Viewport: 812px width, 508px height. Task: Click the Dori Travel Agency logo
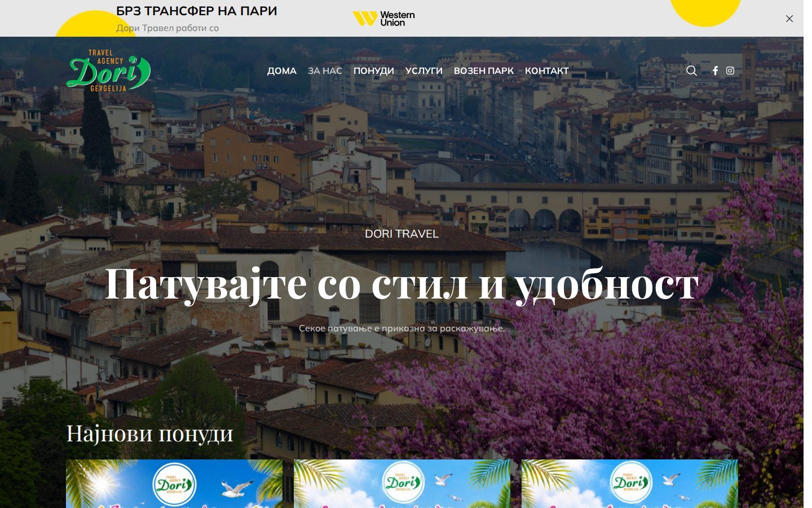tap(109, 71)
